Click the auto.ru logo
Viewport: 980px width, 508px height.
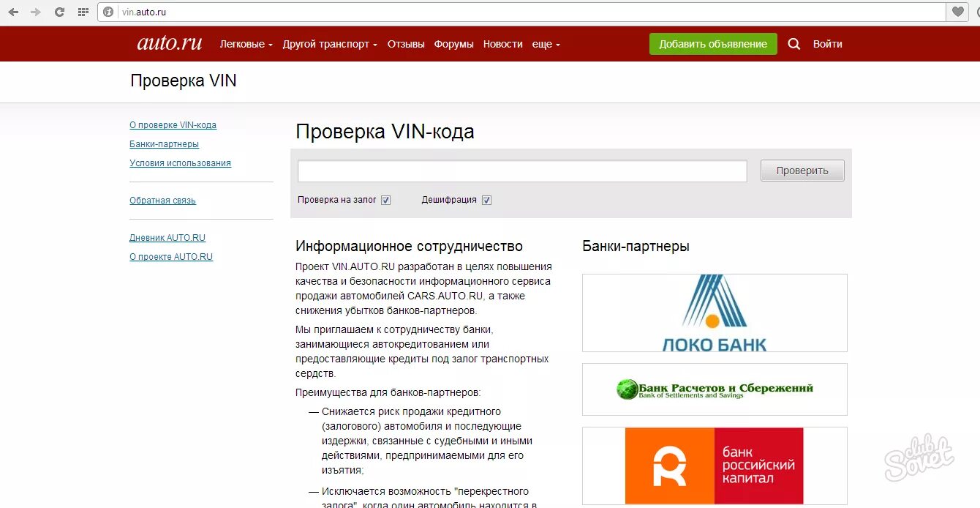170,43
